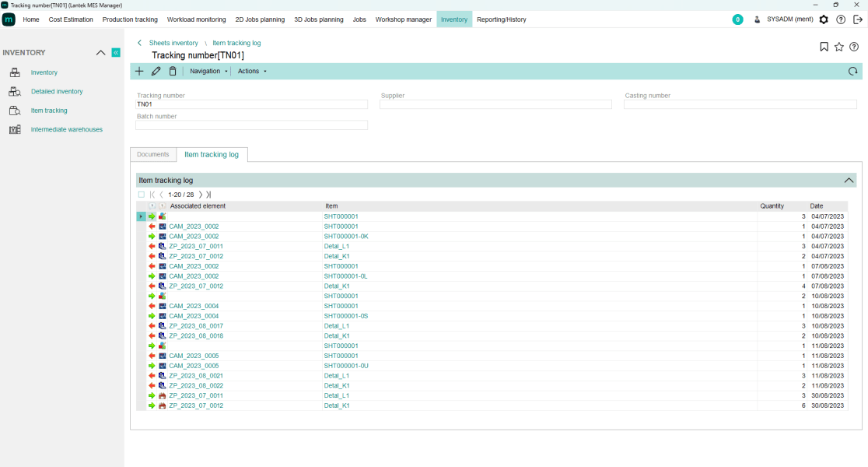868x467 pixels.
Task: Click the refresh icon in the toolbar
Action: point(852,72)
